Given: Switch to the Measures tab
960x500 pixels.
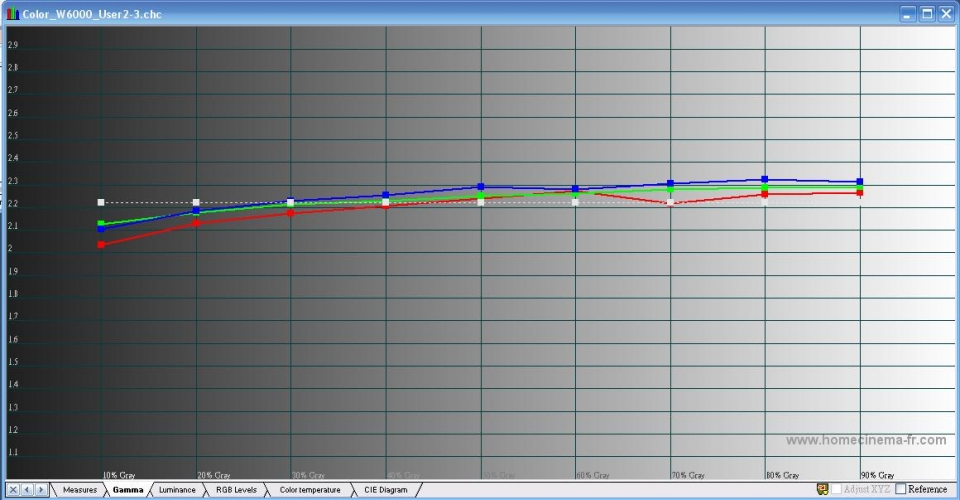Looking at the screenshot, I should click(x=80, y=490).
